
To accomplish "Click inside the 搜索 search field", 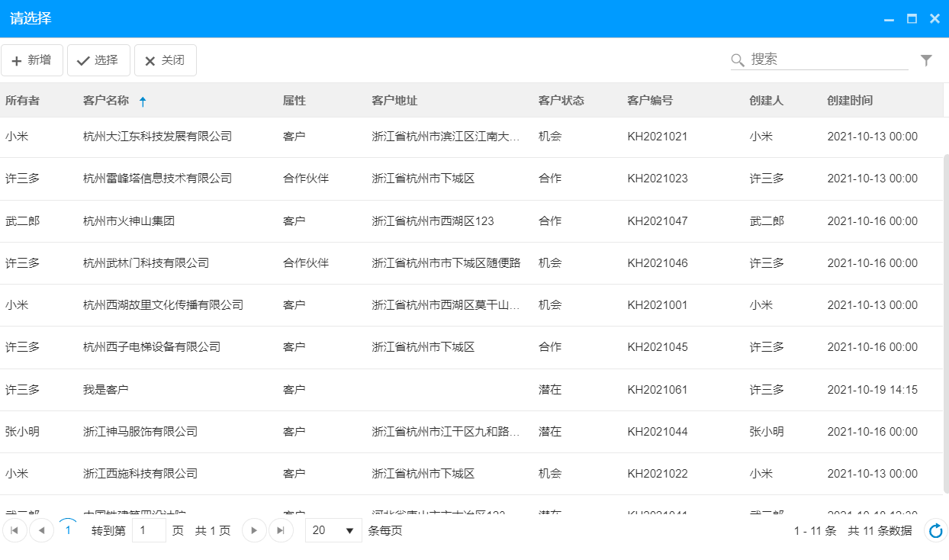I will 816,60.
